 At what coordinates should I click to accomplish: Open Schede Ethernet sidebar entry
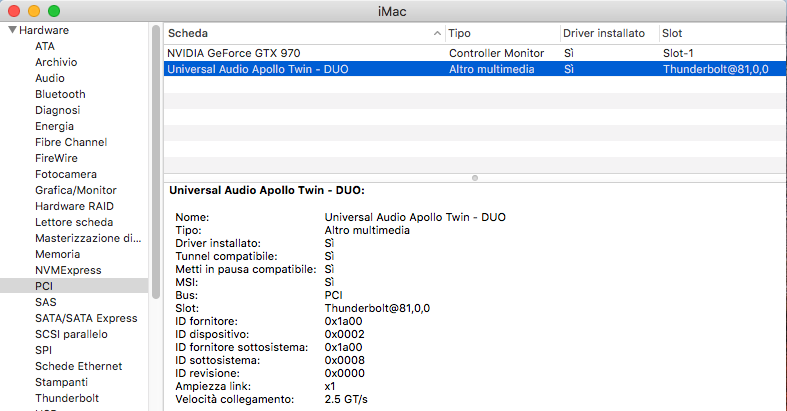tap(78, 366)
